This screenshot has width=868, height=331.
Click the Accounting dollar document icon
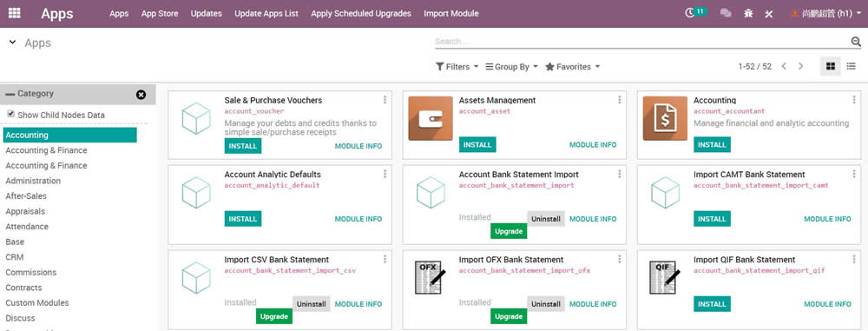665,118
